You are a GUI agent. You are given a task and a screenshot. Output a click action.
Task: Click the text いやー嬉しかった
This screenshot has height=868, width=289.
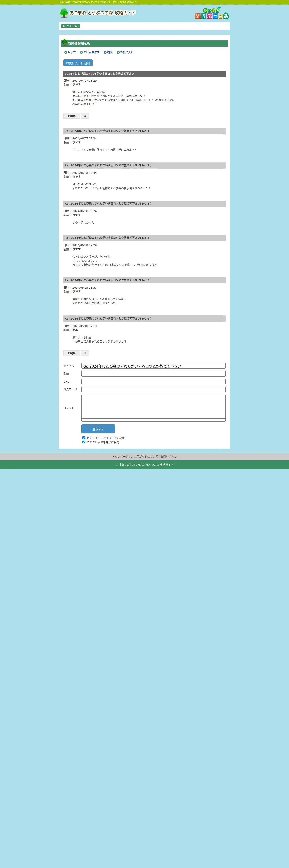pos(83,223)
